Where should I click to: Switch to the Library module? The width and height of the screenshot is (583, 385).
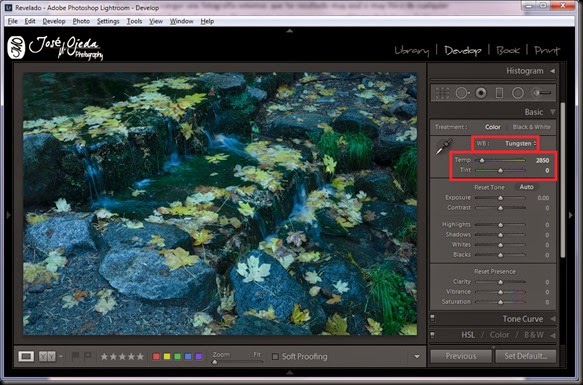412,51
